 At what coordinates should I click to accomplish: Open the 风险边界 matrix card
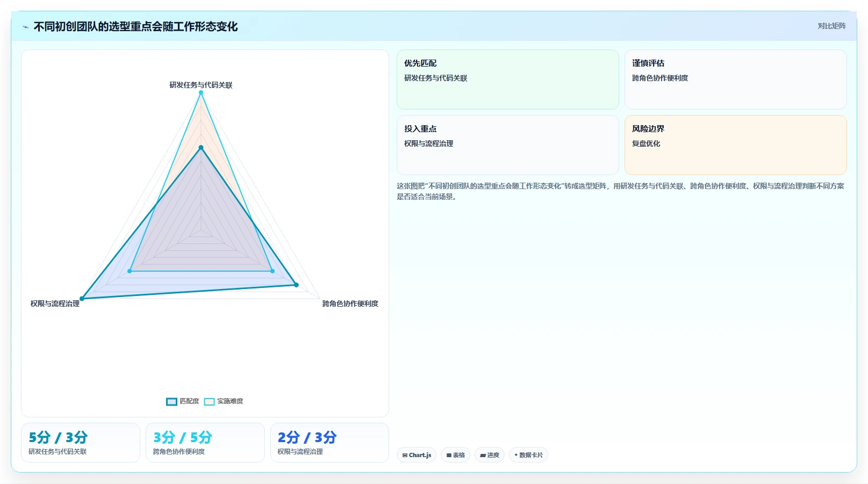pos(735,145)
